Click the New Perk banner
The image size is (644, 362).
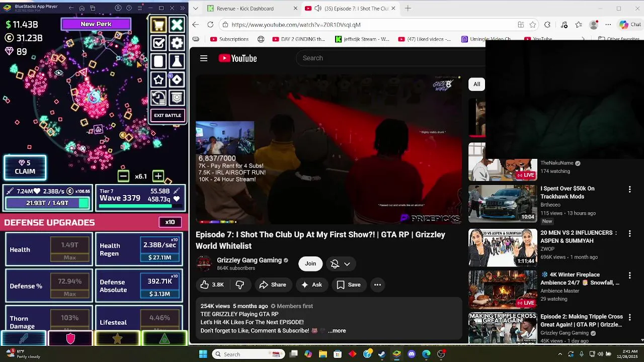click(x=96, y=24)
